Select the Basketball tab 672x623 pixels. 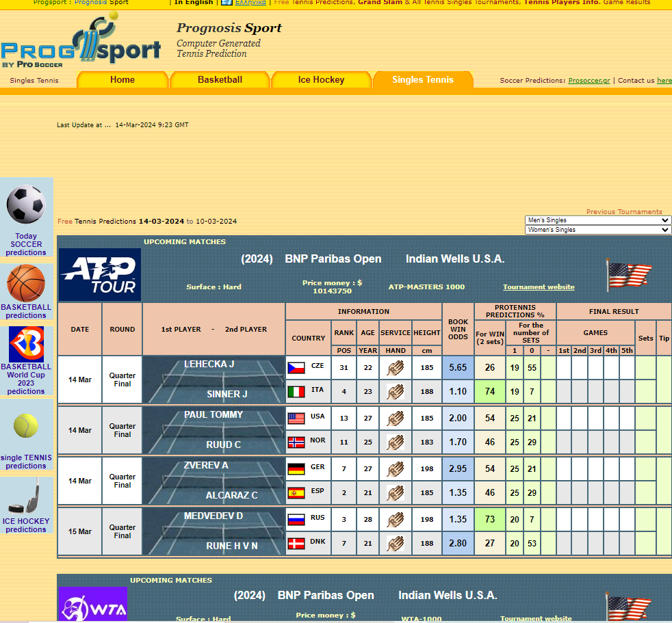click(222, 80)
